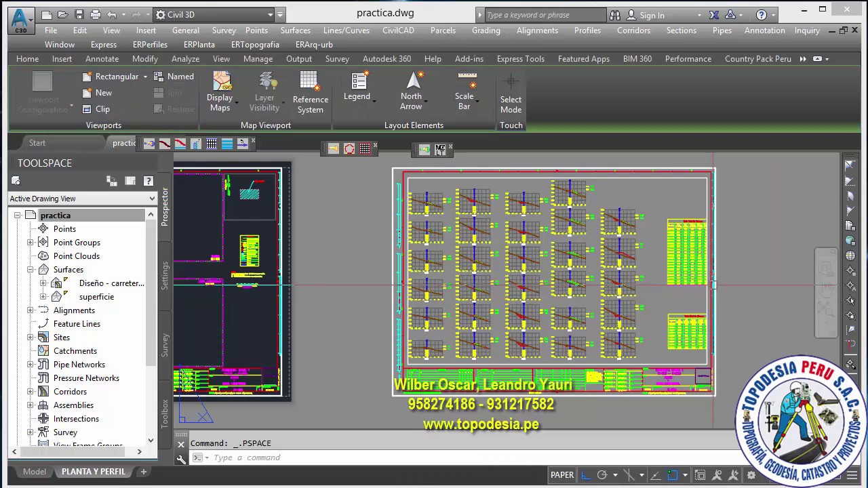Click the workspace gear icon in status bar
Viewport: 868px width, 488px height.
coord(751,475)
